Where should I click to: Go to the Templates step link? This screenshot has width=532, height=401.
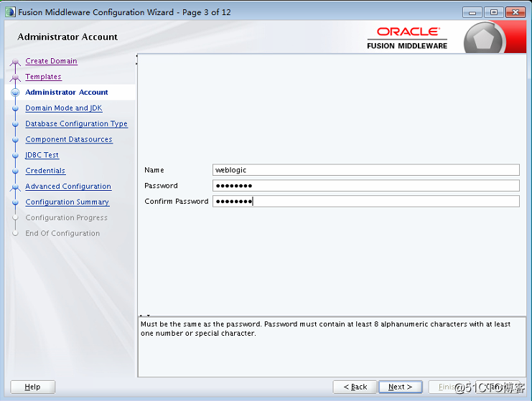point(43,77)
